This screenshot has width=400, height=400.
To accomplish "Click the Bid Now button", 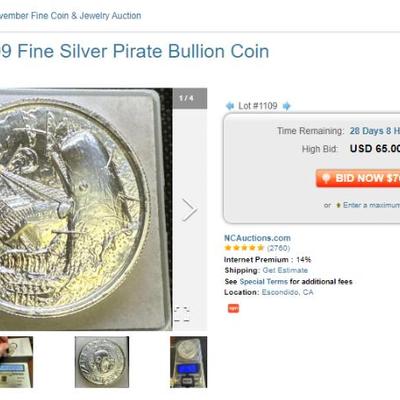I will (358, 178).
